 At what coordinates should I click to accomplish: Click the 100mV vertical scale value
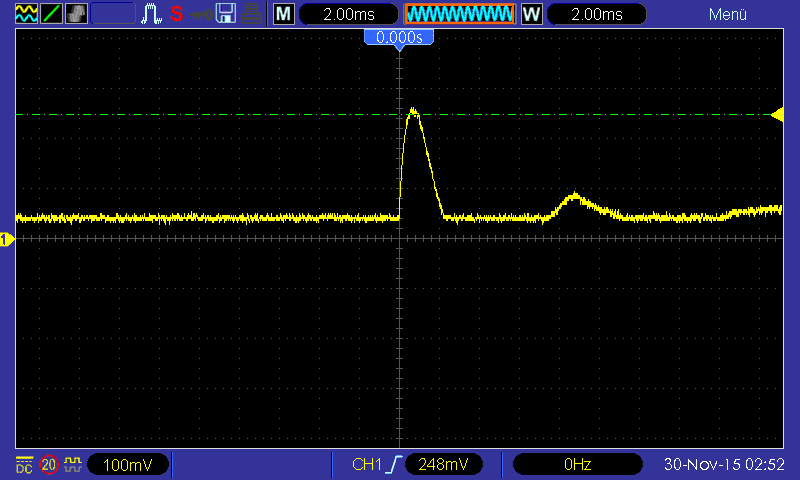click(128, 465)
